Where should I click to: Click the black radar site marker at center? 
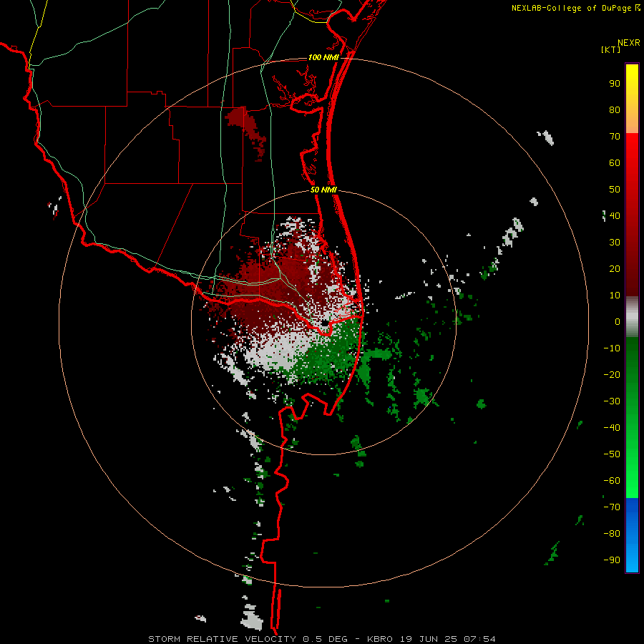325,323
